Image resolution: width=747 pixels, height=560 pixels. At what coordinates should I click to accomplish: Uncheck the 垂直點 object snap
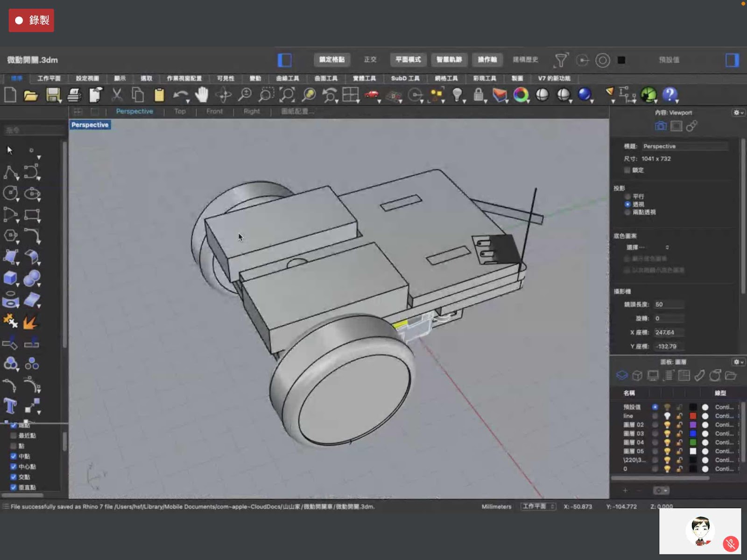14,487
